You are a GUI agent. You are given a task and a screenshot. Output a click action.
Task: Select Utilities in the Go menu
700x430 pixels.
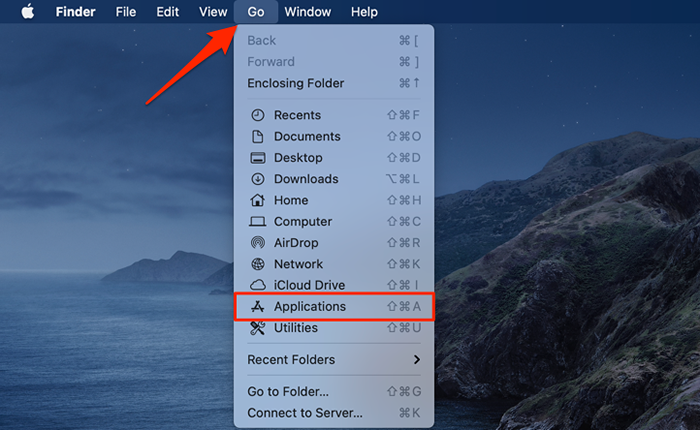coord(334,328)
